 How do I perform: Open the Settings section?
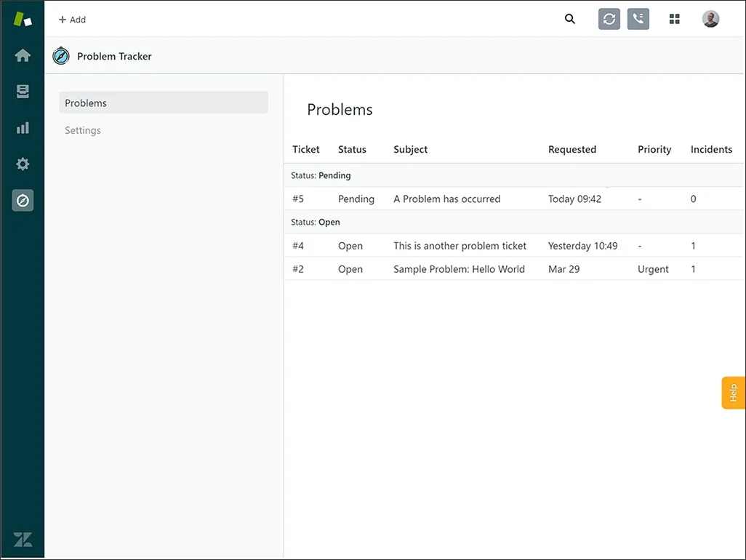(x=82, y=129)
